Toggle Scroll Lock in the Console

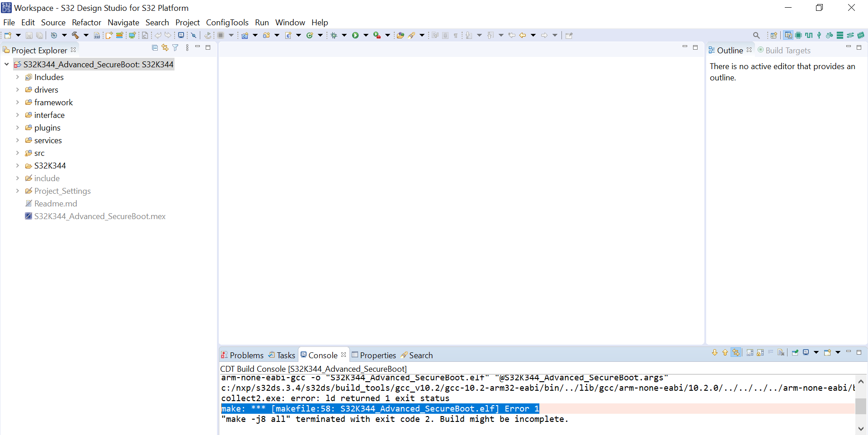(x=761, y=352)
